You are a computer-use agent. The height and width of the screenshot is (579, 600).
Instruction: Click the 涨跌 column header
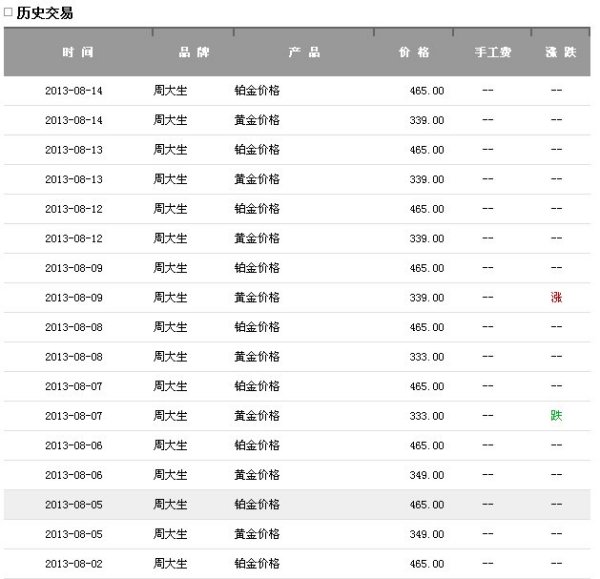point(561,52)
